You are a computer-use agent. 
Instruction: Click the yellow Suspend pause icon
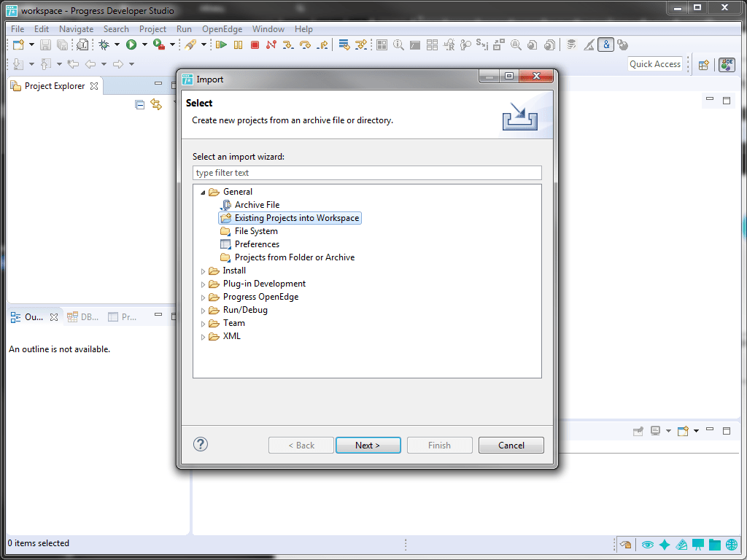tap(239, 45)
